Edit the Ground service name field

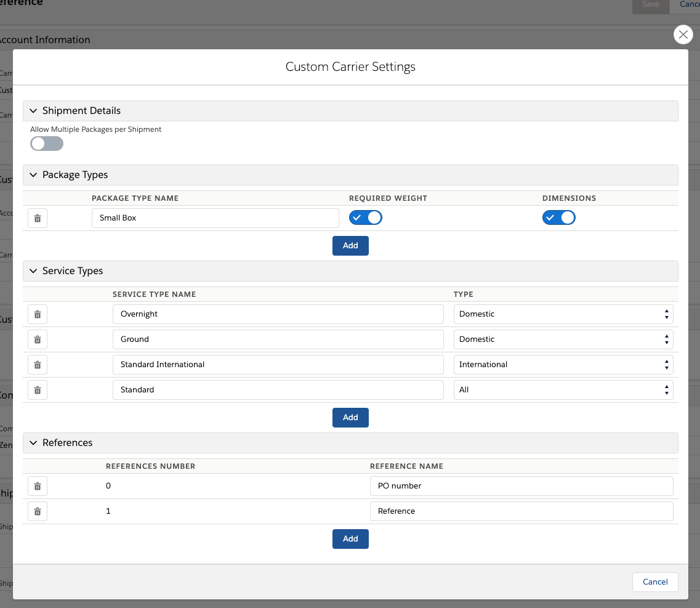click(278, 339)
